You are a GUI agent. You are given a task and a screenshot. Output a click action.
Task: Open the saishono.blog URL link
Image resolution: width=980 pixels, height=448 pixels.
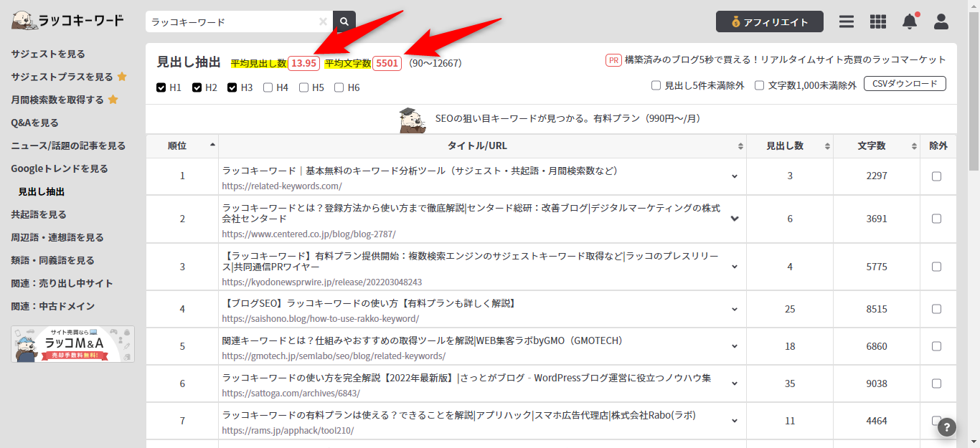click(321, 318)
